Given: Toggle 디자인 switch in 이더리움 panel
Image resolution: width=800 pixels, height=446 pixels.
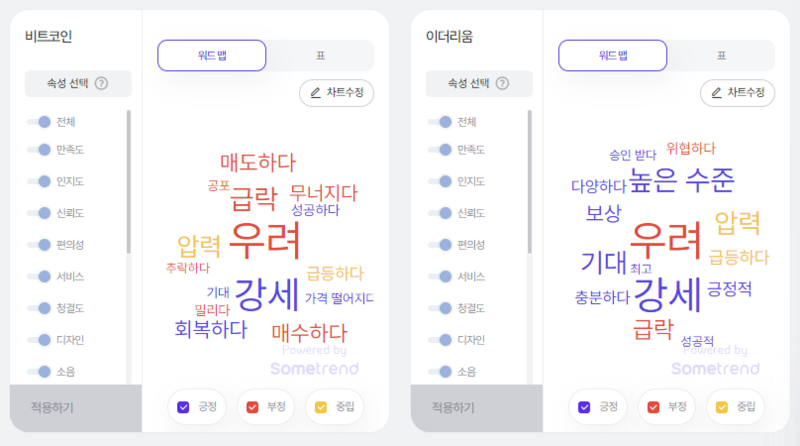Looking at the screenshot, I should pos(440,339).
